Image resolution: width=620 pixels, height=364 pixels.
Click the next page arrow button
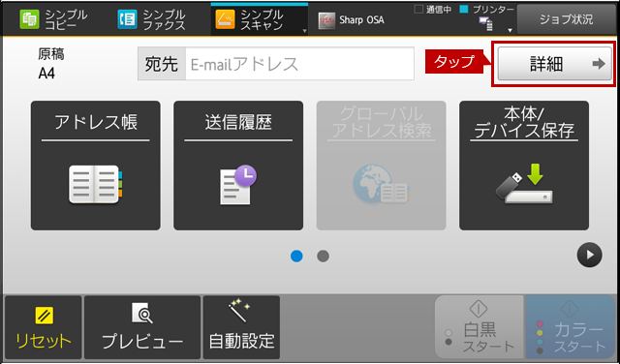pyautogui.click(x=589, y=255)
